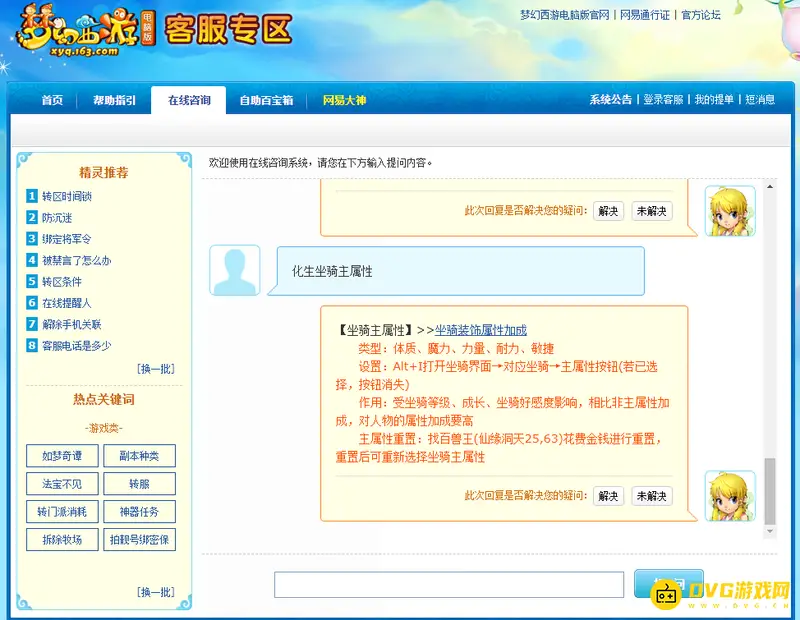
Task: Select the 在线咨询 tab
Action: 189,100
